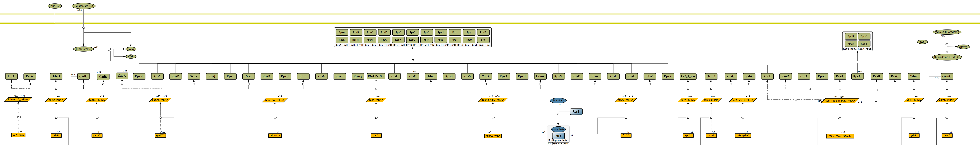Click the lolA-rarA gene box
The height and width of the screenshot is (152, 980).
[18, 135]
